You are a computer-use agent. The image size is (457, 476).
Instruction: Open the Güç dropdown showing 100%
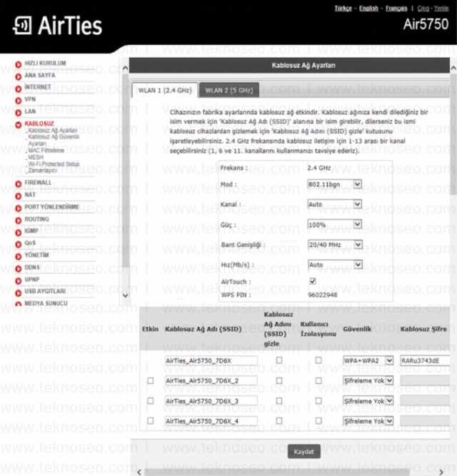coord(335,225)
